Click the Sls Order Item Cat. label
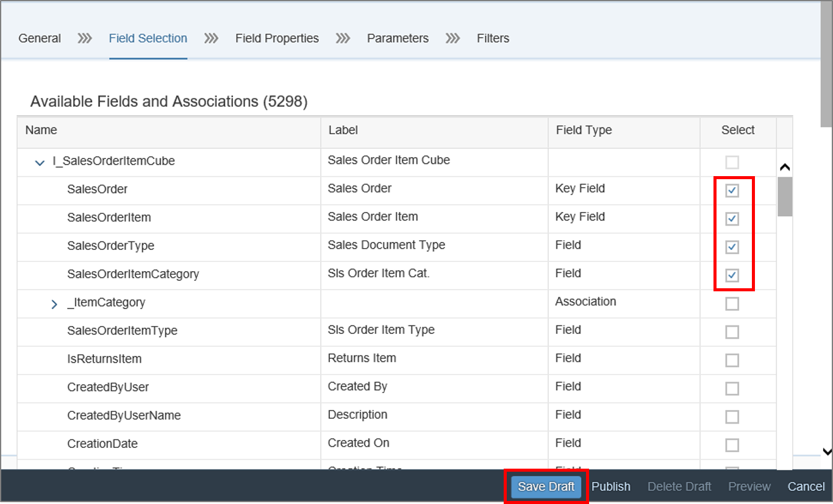The width and height of the screenshot is (833, 504). click(x=379, y=274)
